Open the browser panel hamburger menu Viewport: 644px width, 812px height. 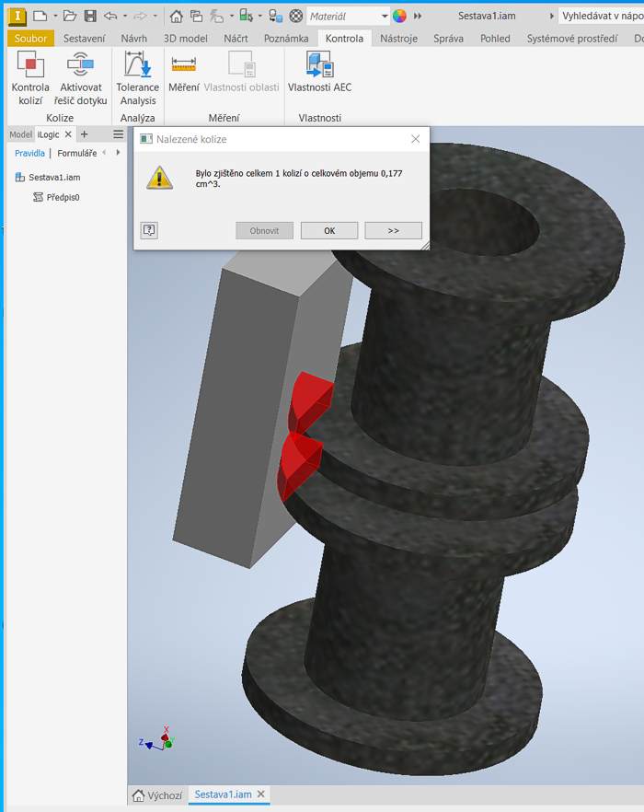coord(118,134)
